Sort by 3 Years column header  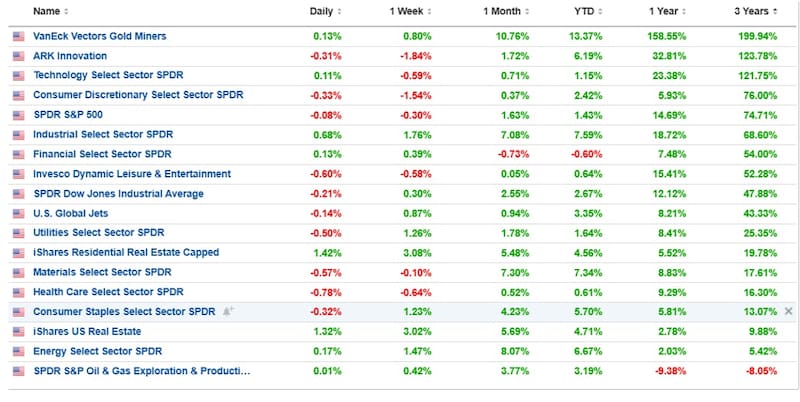[x=756, y=12]
